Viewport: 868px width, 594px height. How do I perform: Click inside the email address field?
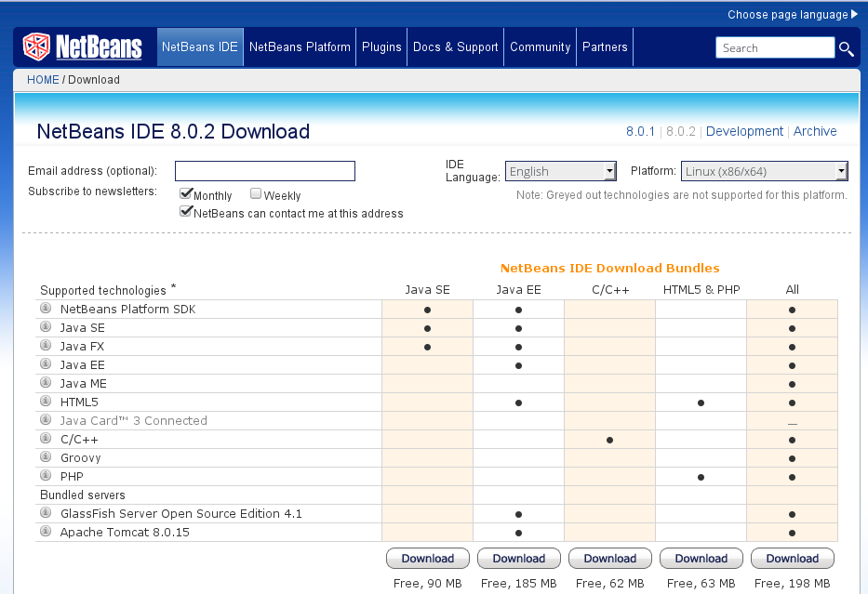[264, 171]
